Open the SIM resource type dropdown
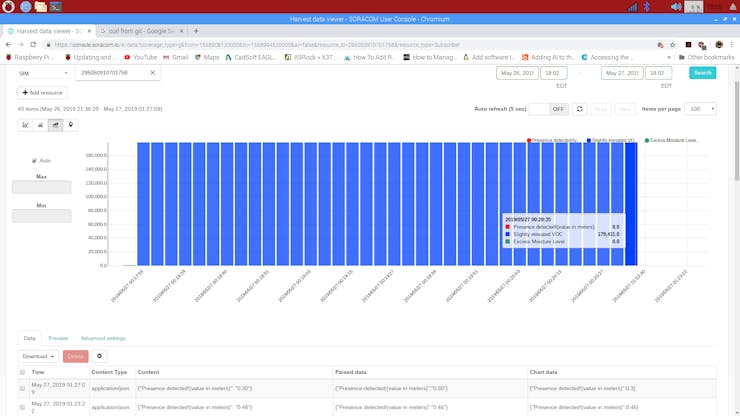 point(43,73)
